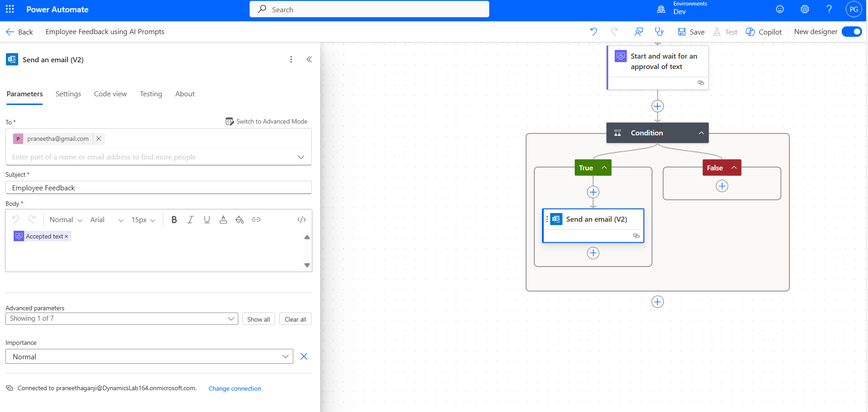868x412 pixels.
Task: Click the Change connection link
Action: [235, 388]
